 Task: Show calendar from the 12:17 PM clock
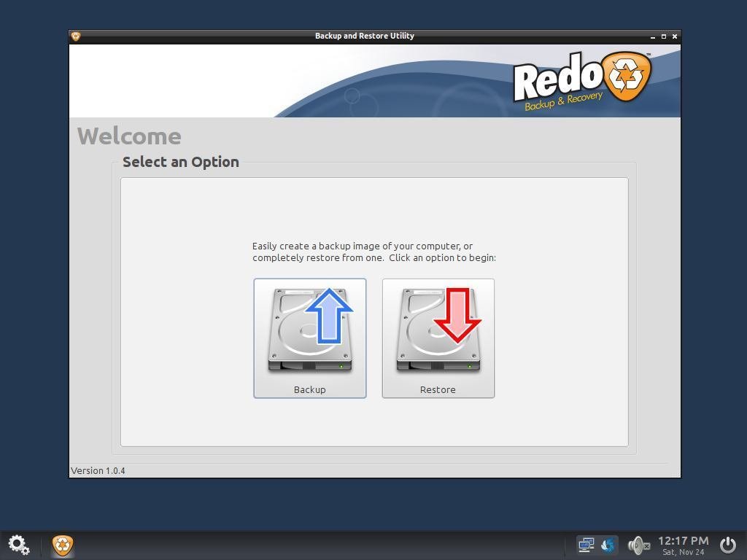[x=683, y=541]
